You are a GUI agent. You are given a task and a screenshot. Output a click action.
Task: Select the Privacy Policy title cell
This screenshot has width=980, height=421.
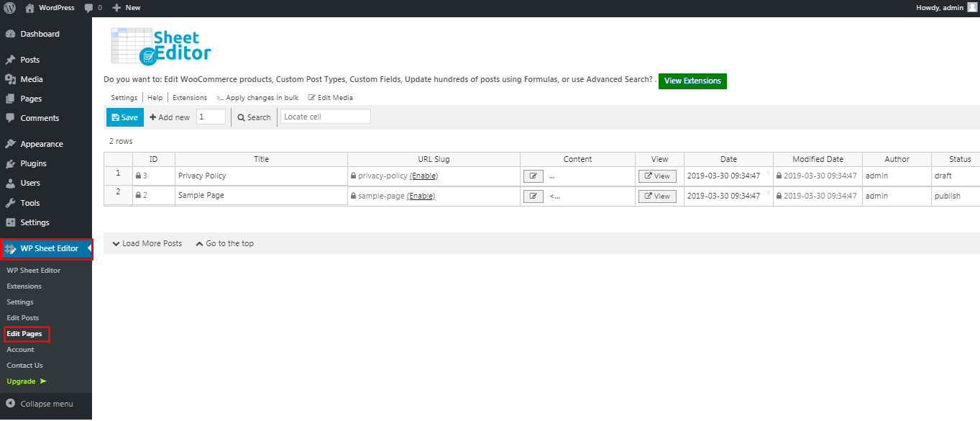coord(261,176)
